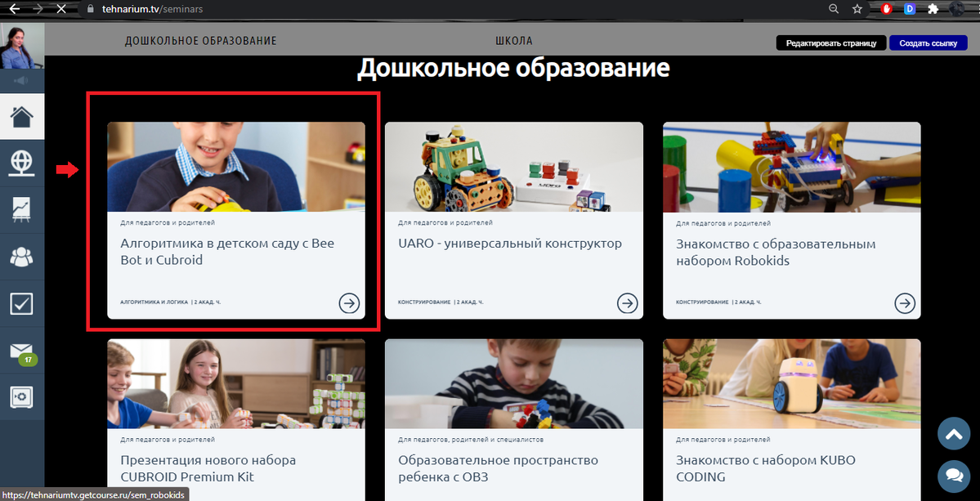Open the KUBO robot card image
The image size is (980, 501).
(792, 383)
